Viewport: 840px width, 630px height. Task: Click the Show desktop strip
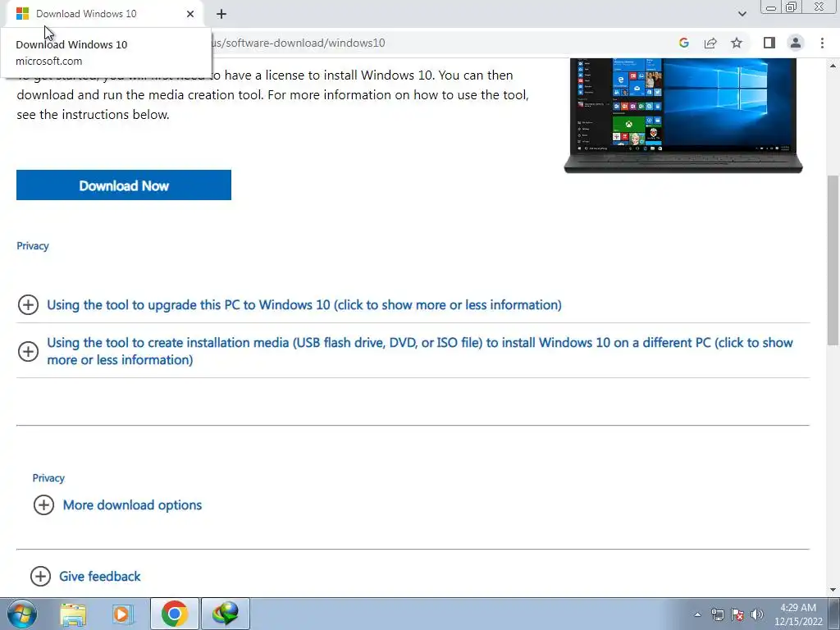point(834,614)
